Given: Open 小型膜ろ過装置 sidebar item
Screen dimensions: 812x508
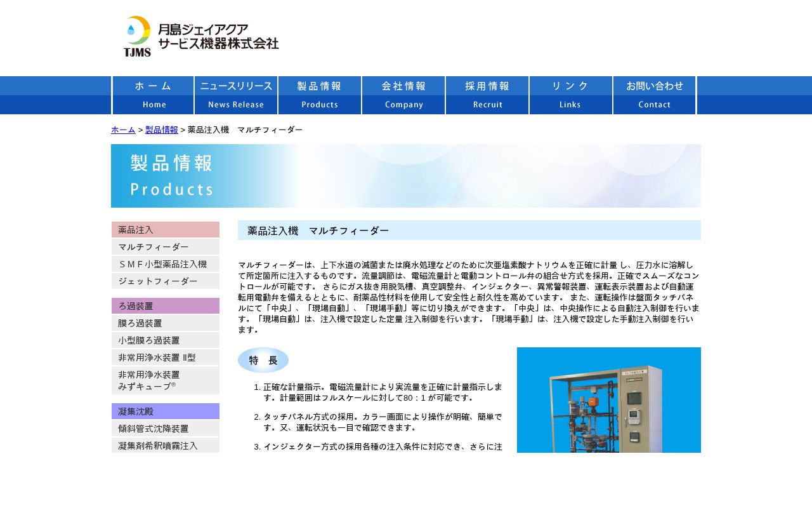Looking at the screenshot, I should pos(166,340).
